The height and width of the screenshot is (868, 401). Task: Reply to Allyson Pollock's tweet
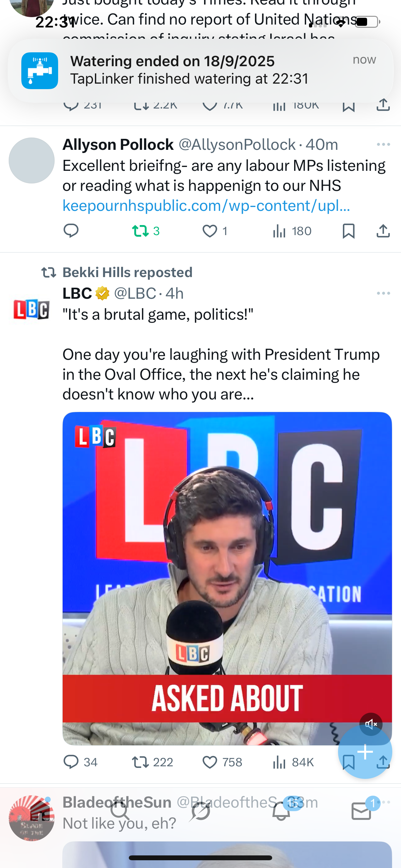click(x=71, y=231)
